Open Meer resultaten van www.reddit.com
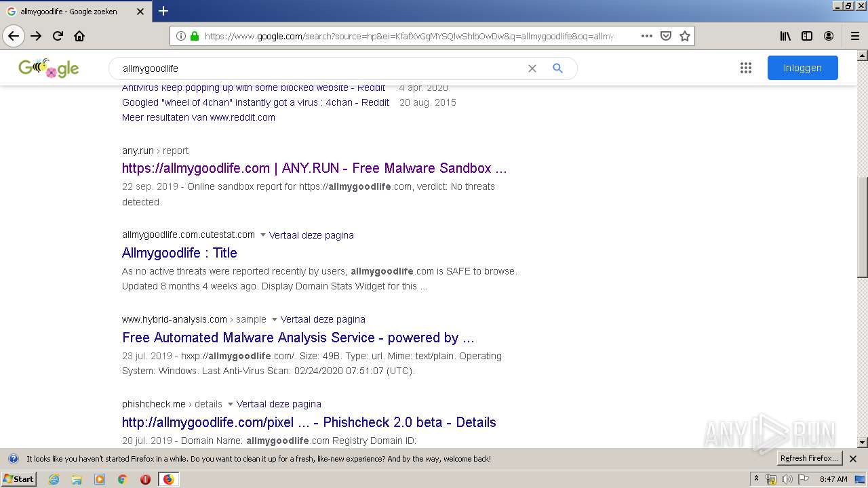This screenshot has height=488, width=868. pos(199,117)
